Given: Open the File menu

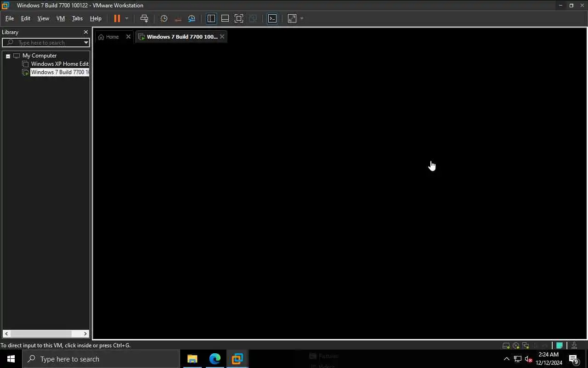Looking at the screenshot, I should pos(9,18).
